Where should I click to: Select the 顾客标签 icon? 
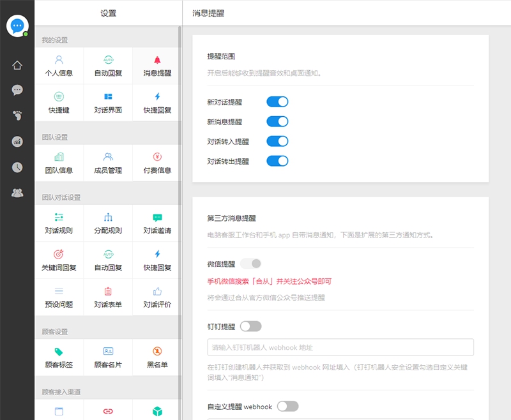point(59,357)
